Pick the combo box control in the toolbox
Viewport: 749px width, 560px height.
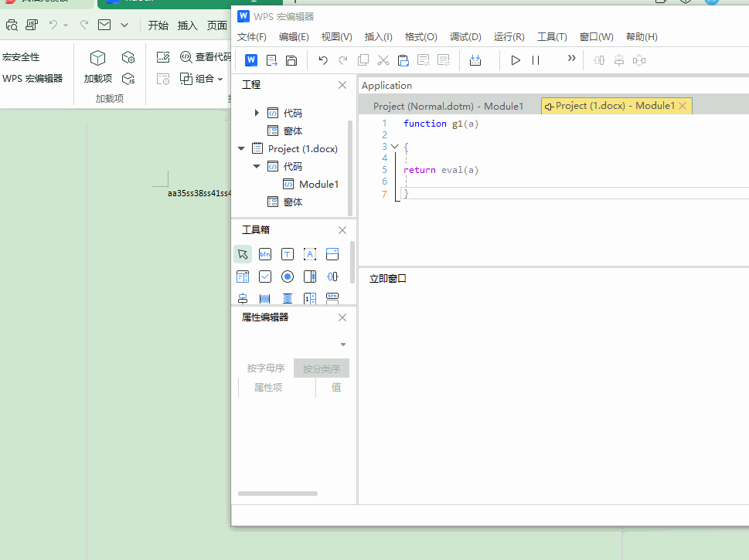pos(332,254)
